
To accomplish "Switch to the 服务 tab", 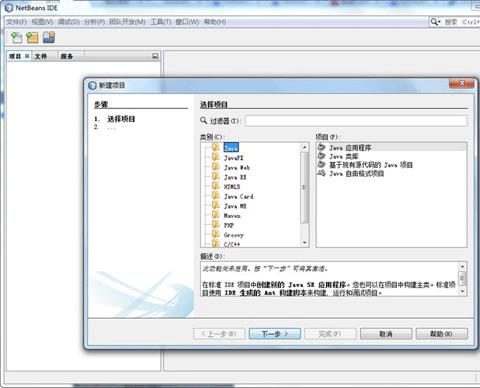I will (x=67, y=56).
